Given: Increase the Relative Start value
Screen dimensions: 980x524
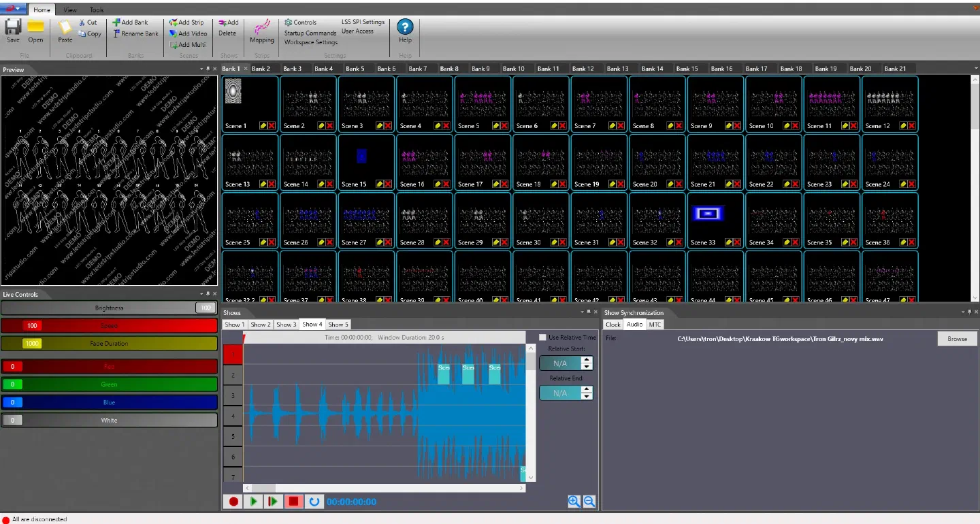Looking at the screenshot, I should 587,360.
